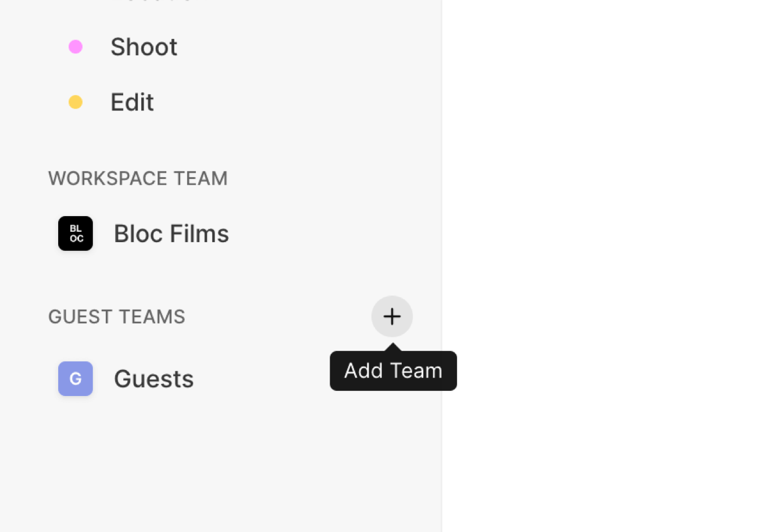Image resolution: width=765 pixels, height=532 pixels.
Task: Open the Edit item in sidebar
Action: [132, 102]
